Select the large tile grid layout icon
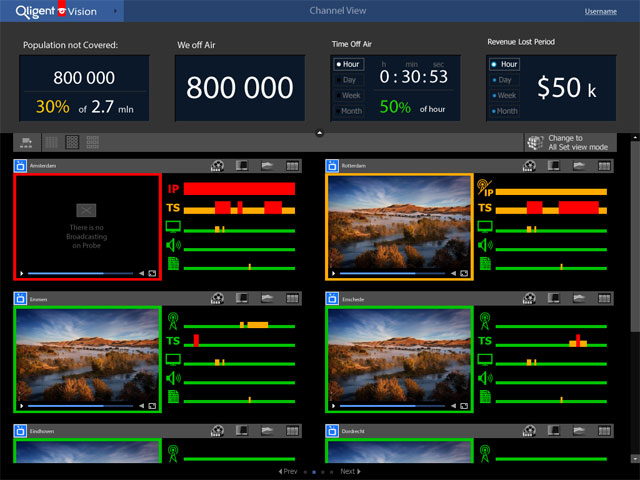 (x=93, y=142)
